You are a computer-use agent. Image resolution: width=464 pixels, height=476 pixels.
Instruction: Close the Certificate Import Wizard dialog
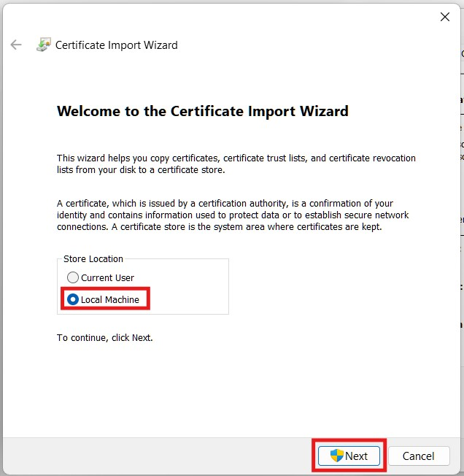(444, 17)
